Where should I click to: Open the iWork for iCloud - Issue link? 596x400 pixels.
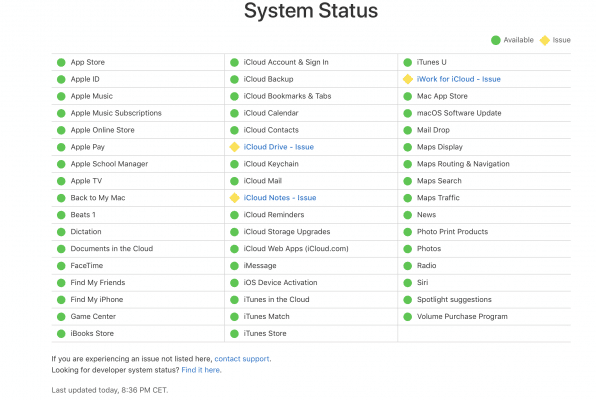458,79
